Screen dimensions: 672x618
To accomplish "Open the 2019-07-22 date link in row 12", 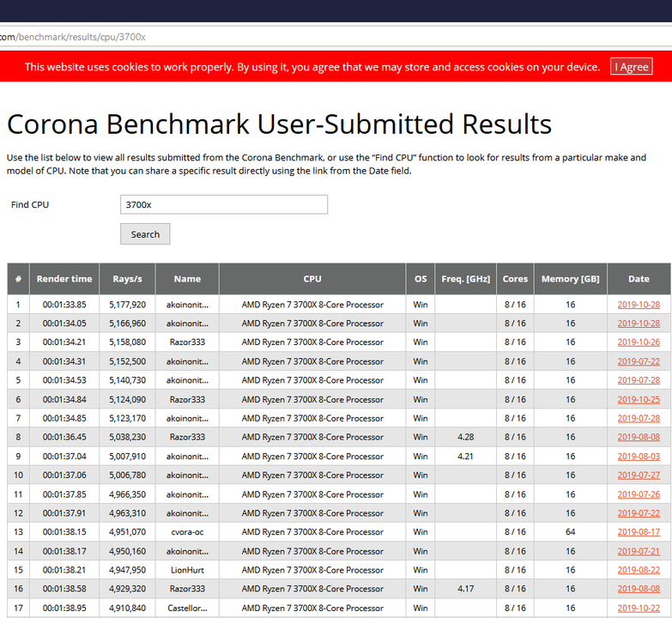I will 639,513.
